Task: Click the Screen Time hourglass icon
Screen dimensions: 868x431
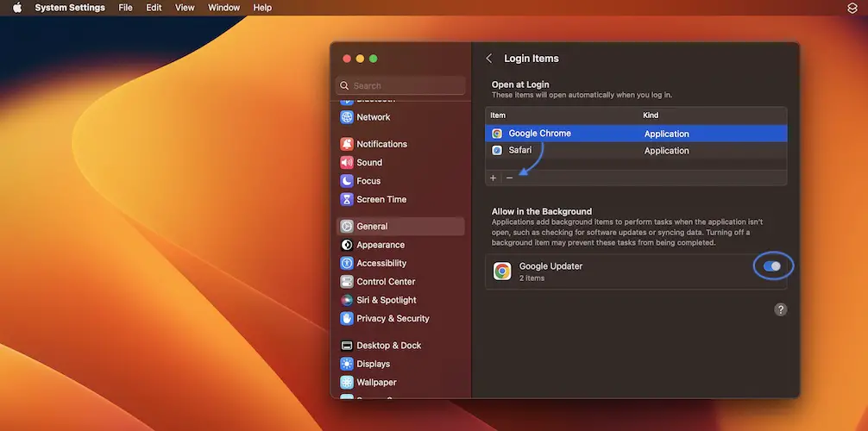Action: 347,199
